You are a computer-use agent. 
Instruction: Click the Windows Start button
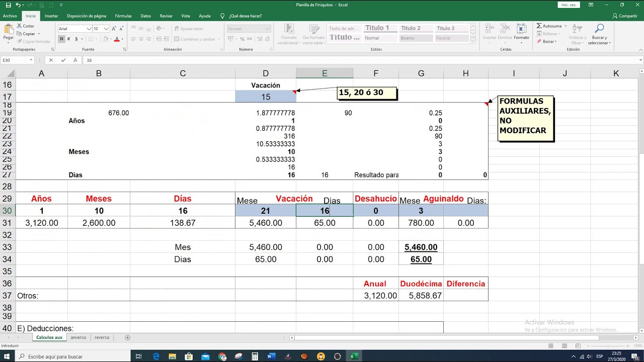[7, 356]
